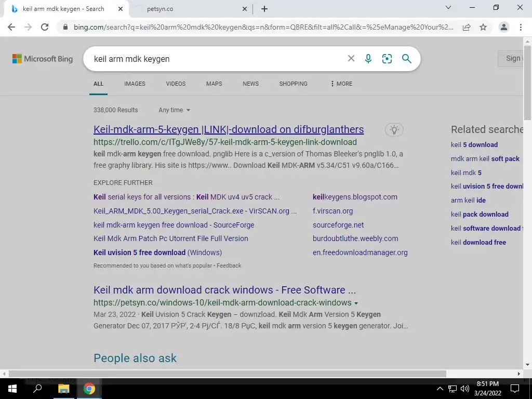Image resolution: width=532 pixels, height=399 pixels.
Task: Show hidden system tray icons
Action: [x=440, y=389]
